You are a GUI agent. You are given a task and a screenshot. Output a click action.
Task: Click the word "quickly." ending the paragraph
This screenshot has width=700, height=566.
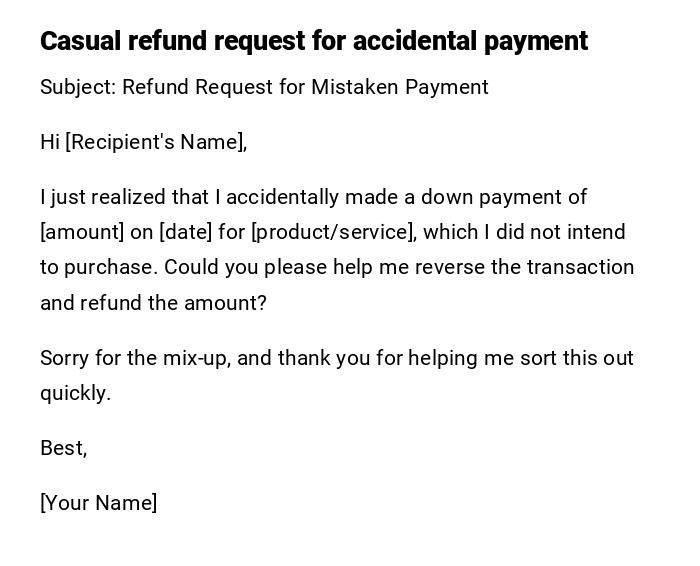tap(75, 393)
